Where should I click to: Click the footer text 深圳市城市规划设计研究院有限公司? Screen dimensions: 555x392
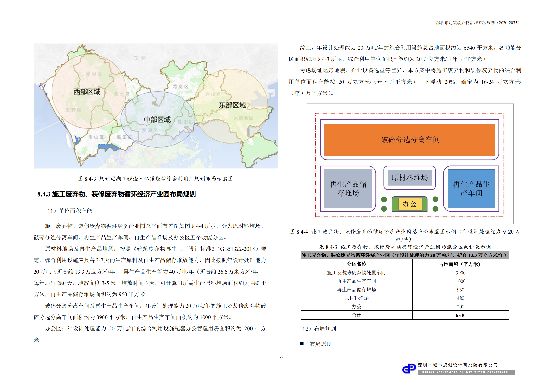pyautogui.click(x=458, y=365)
